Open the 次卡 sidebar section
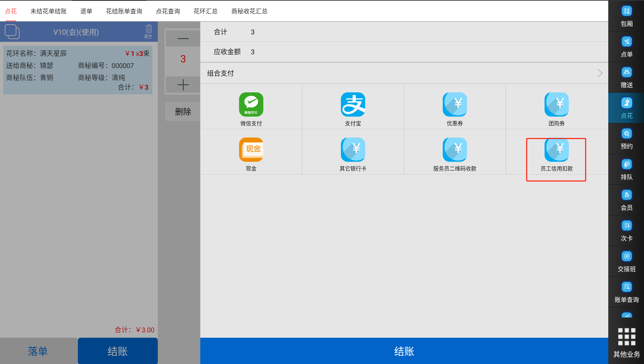 [626, 231]
